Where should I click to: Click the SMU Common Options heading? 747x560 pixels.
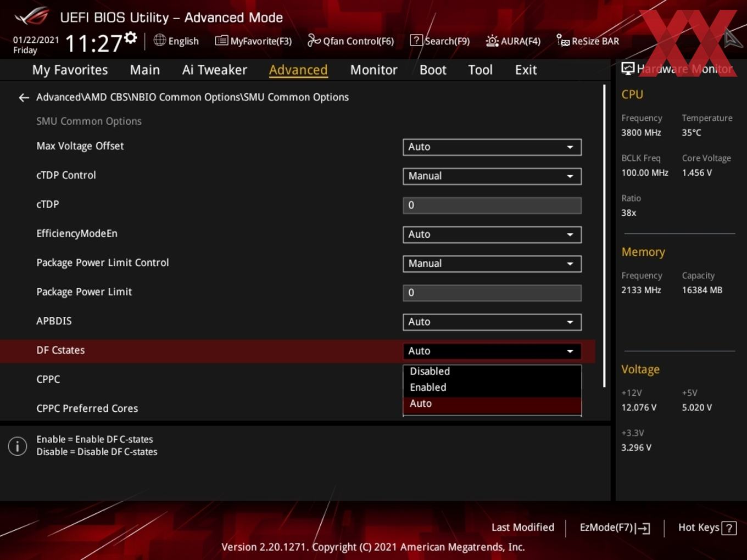89,121
